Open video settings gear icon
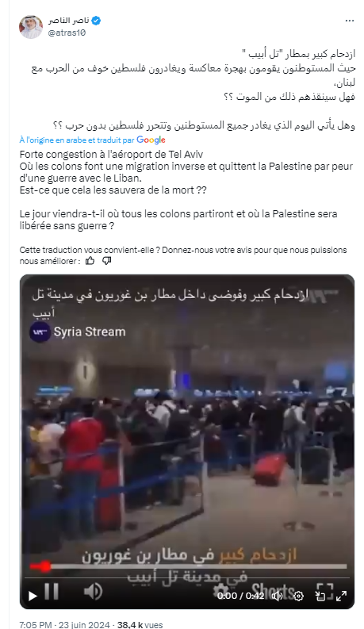This screenshot has width=364, height=629. point(299,596)
